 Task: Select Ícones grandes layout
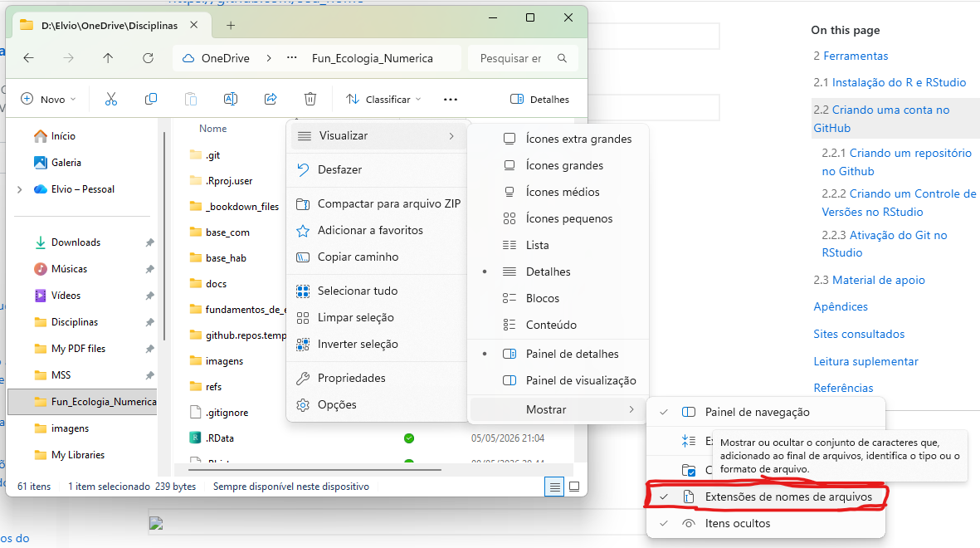[558, 165]
